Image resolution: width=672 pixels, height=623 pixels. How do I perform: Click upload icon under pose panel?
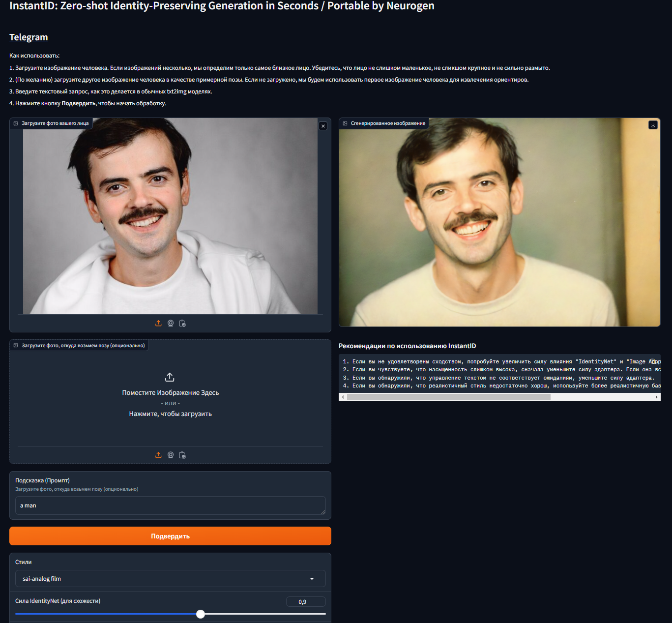coord(158,455)
